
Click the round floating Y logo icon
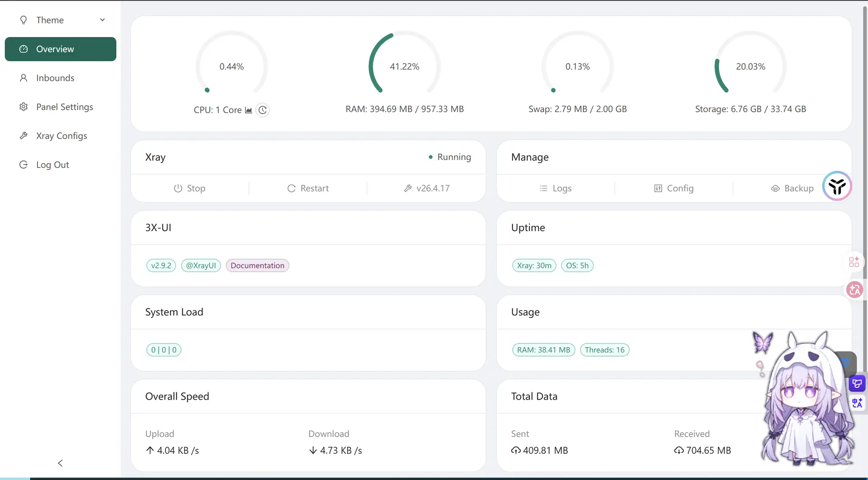coord(837,186)
